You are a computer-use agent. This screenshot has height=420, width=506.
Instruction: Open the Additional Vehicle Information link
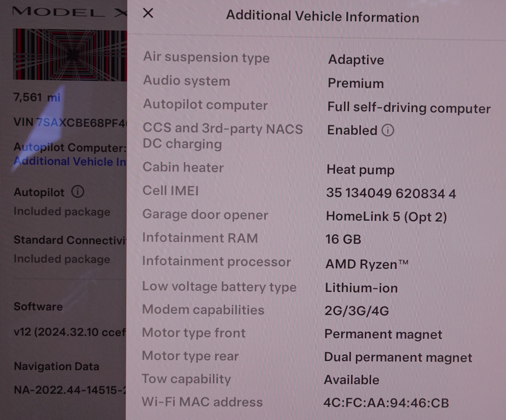(x=70, y=161)
